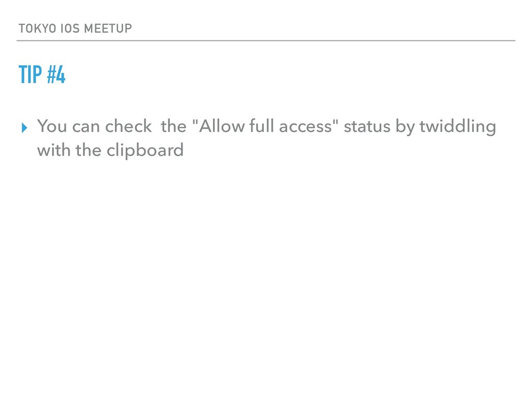Click the blue triangle bullet marker
Image resolution: width=532 pixels, height=399 pixels.
tap(24, 128)
